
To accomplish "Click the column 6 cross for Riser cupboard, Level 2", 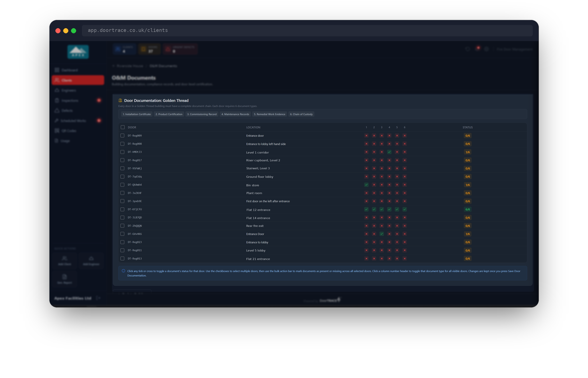I will pos(404,160).
